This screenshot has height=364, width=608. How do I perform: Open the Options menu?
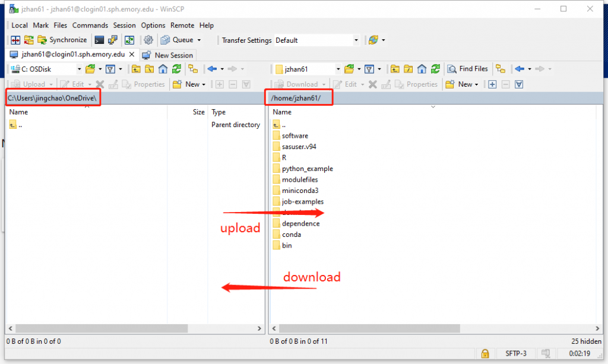pyautogui.click(x=153, y=25)
